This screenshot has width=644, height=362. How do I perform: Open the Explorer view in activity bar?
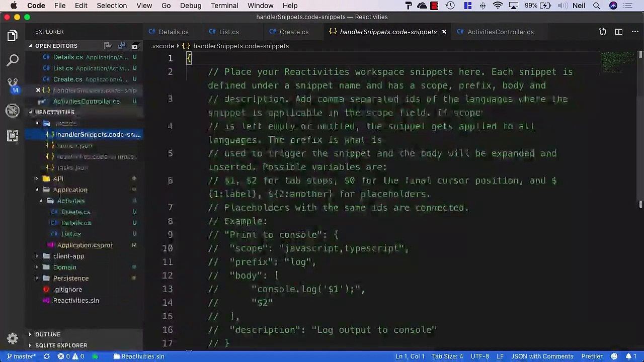tap(13, 36)
